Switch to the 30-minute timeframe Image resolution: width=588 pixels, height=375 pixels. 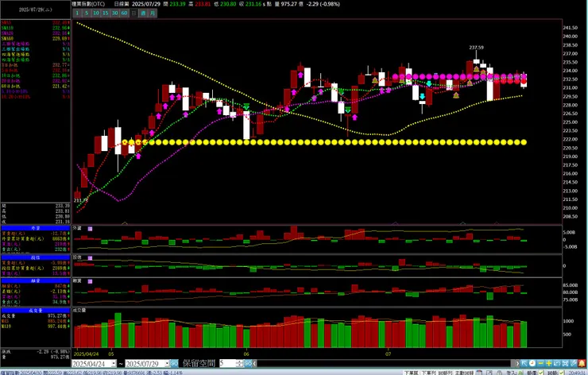114,14
